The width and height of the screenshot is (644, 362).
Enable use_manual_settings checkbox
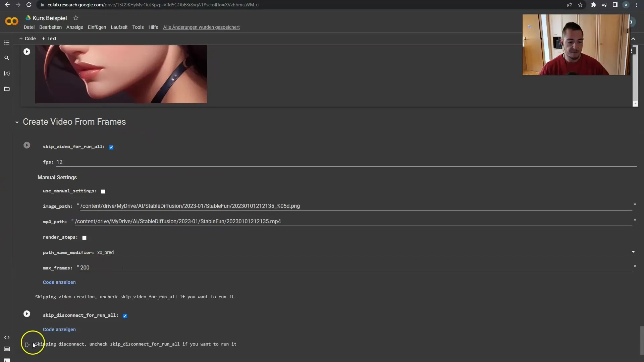(x=103, y=191)
